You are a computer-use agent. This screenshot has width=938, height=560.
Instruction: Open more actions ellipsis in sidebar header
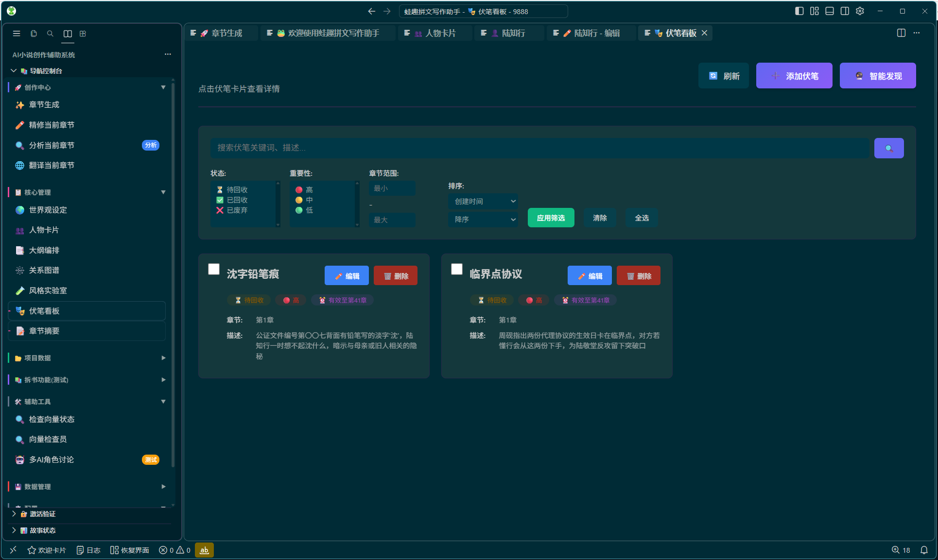click(168, 54)
